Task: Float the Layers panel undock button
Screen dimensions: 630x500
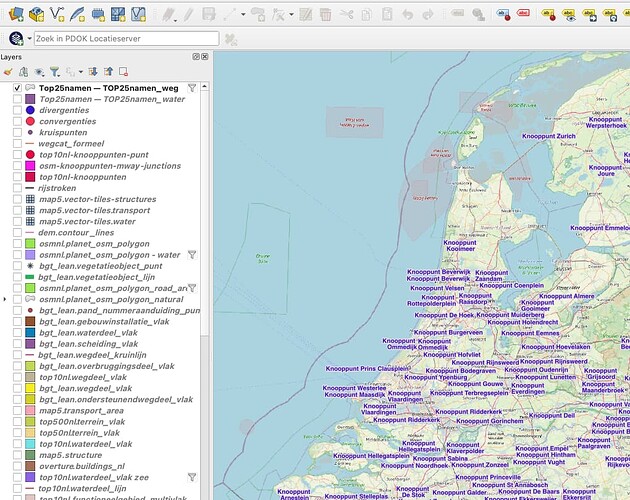Action: [x=196, y=57]
